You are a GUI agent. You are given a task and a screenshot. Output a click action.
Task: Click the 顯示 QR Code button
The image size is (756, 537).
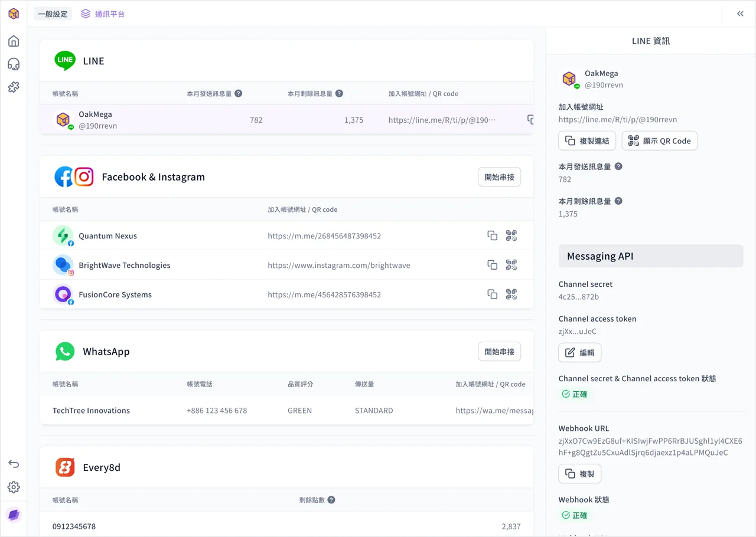coord(659,140)
